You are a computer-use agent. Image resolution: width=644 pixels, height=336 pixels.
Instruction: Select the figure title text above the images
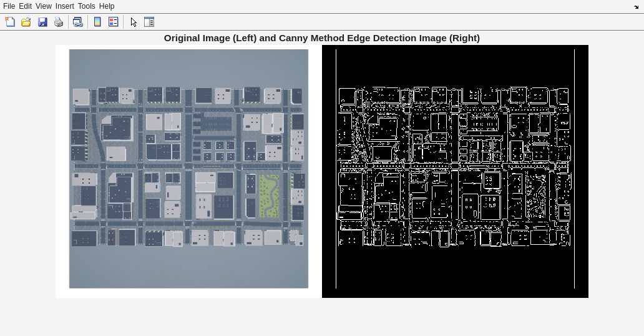tap(321, 38)
